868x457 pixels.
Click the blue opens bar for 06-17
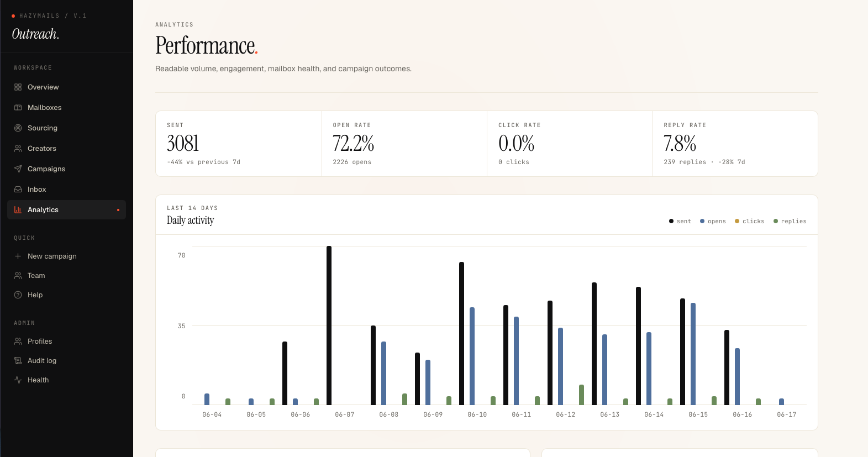pos(781,402)
